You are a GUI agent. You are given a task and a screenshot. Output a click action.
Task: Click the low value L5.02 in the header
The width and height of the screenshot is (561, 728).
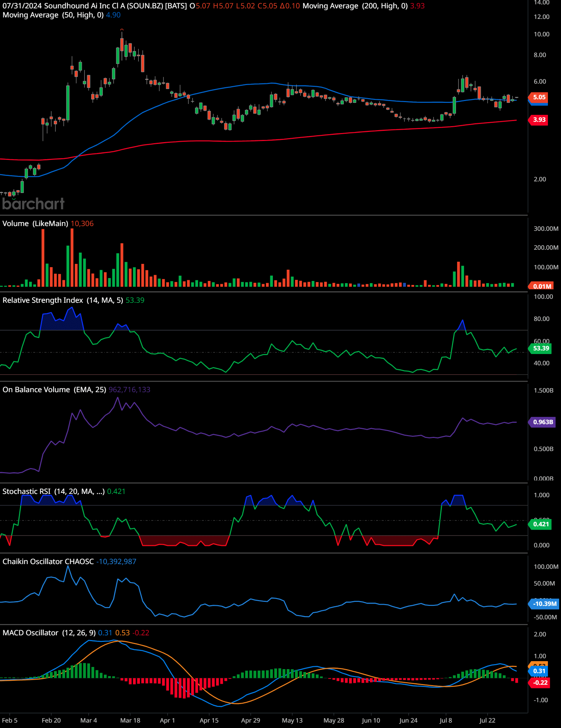(245, 6)
